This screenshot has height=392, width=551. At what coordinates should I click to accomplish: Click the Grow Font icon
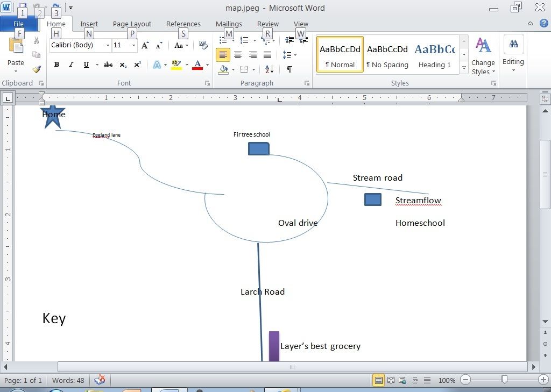(x=145, y=46)
